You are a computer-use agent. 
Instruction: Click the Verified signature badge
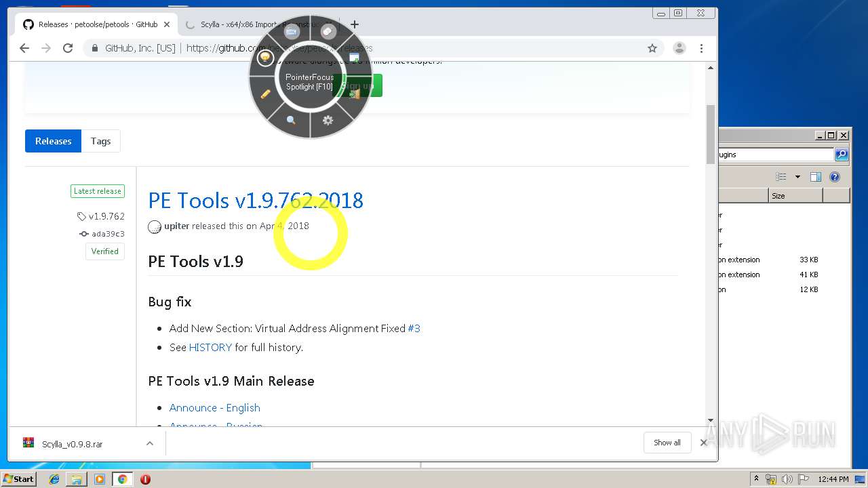tap(105, 251)
